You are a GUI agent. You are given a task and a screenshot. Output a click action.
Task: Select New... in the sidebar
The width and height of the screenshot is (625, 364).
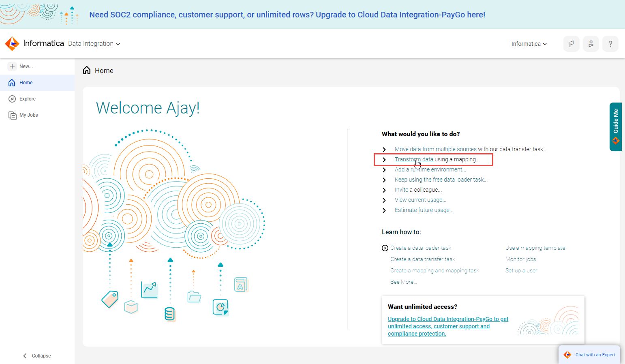37,66
